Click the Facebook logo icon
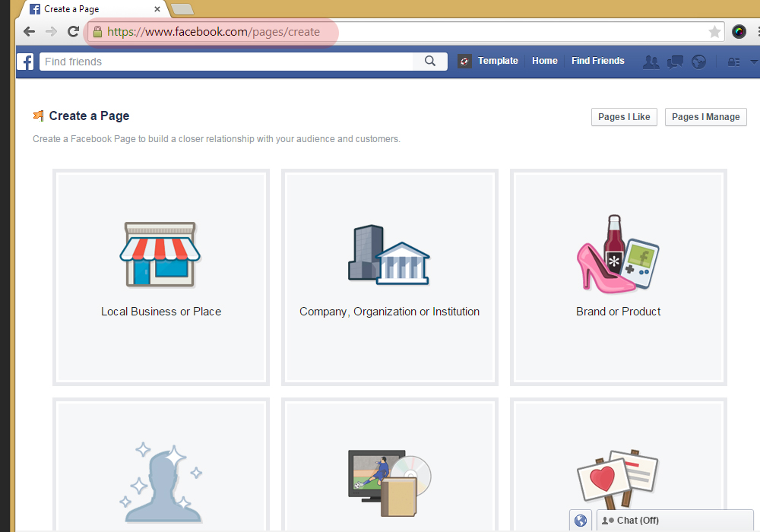The height and width of the screenshot is (532, 760). 26,62
